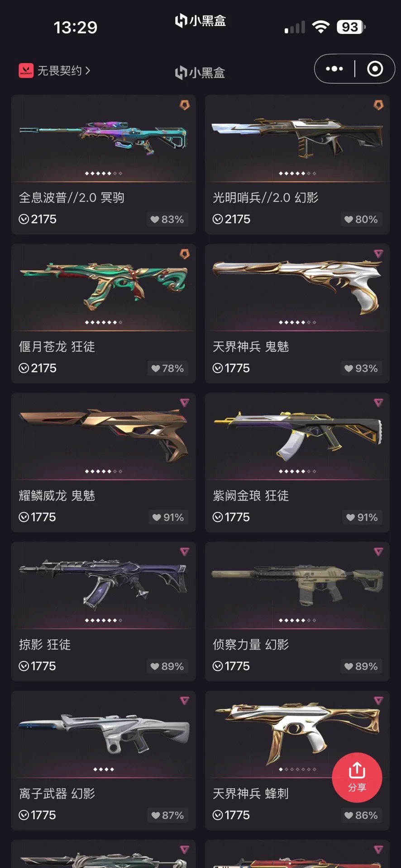Screen dimensions: 401x868
Task: Tap the 天界神兵 蜂刺 skin name
Action: [x=251, y=793]
